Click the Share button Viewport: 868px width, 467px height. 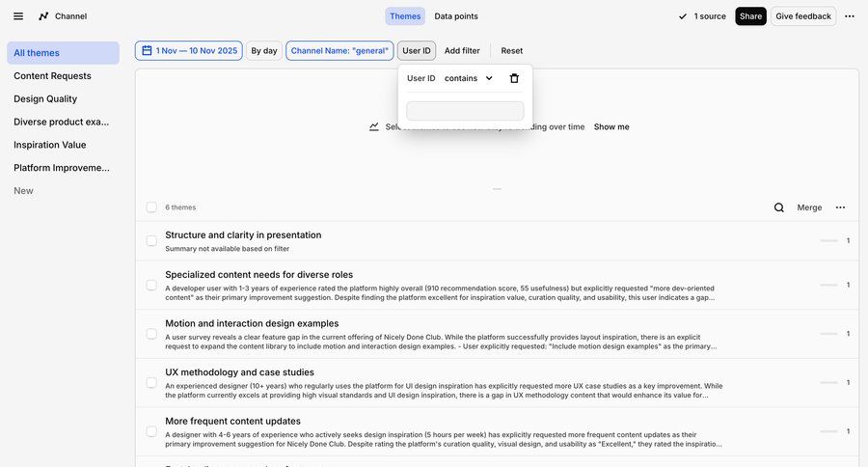point(750,16)
